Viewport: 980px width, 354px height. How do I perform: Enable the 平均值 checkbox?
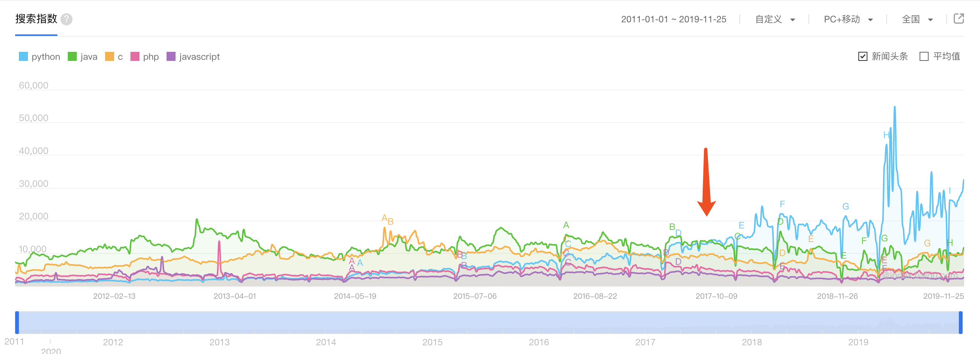click(924, 56)
